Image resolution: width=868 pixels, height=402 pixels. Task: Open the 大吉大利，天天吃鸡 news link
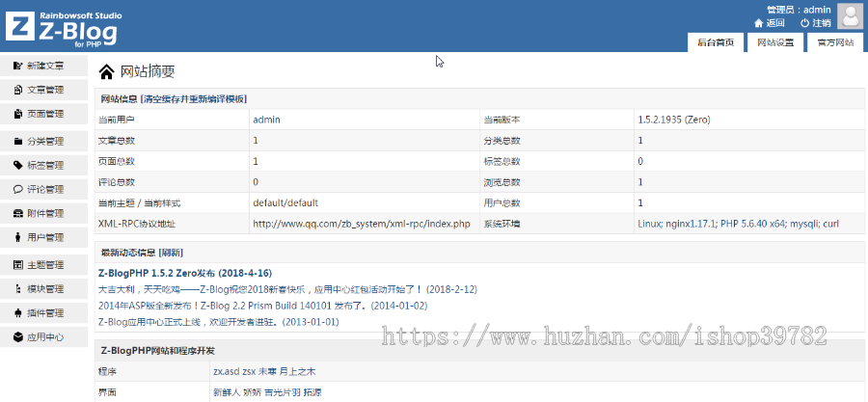click(x=287, y=289)
